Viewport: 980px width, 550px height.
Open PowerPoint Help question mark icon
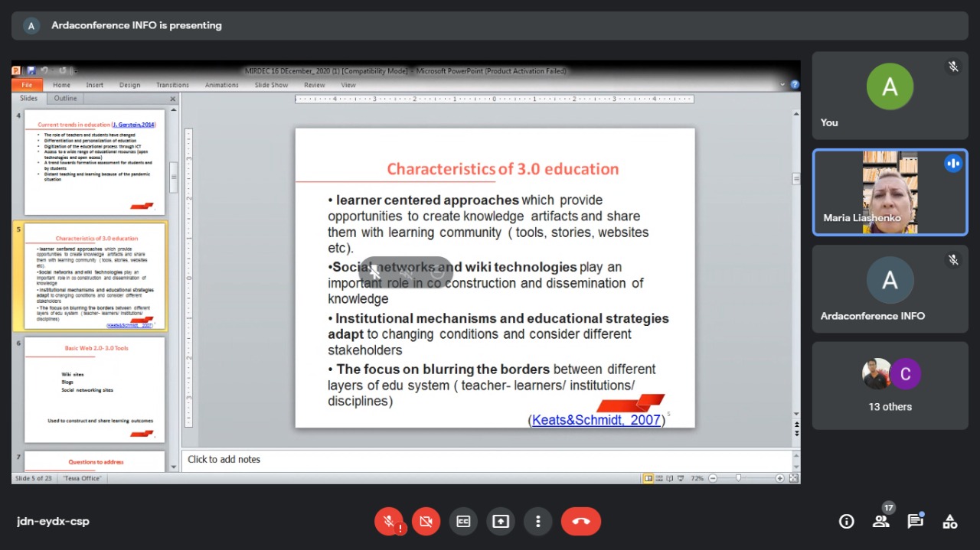point(795,85)
